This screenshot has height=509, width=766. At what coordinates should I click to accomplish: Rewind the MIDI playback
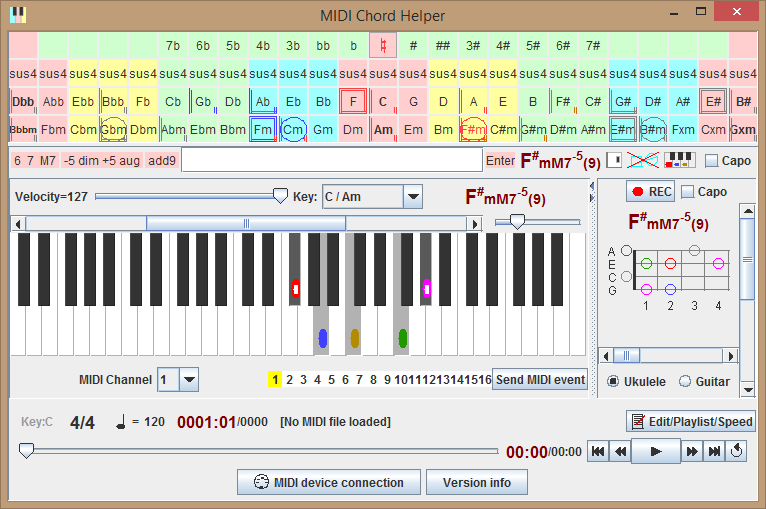[620, 451]
